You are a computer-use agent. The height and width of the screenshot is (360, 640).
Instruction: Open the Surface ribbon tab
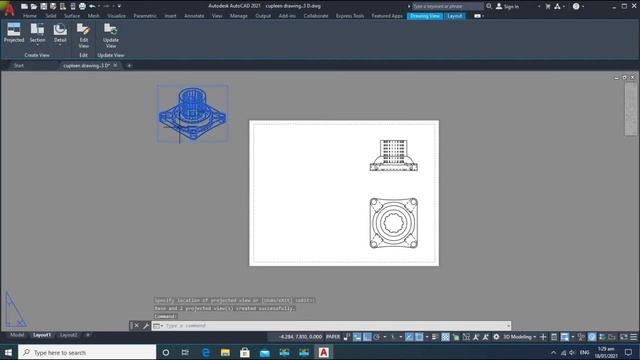72,16
